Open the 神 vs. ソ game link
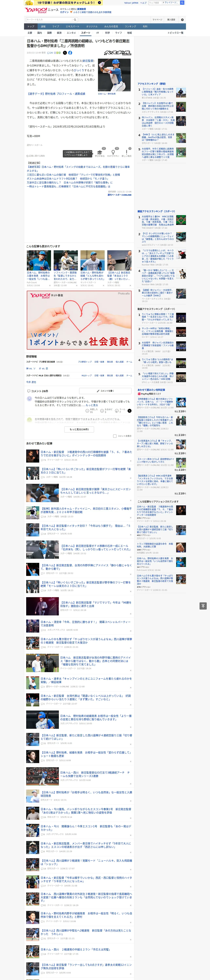This screenshot has width=210, height=980. (31, 368)
